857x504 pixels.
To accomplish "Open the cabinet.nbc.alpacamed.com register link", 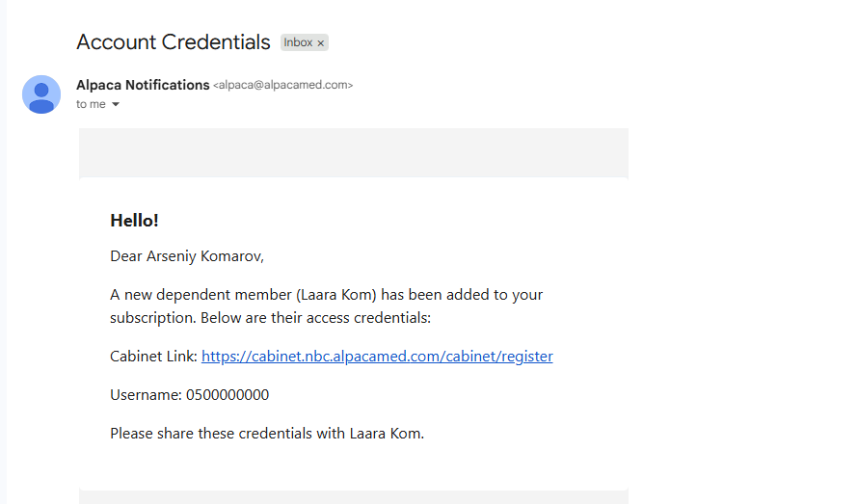I will [x=377, y=357].
